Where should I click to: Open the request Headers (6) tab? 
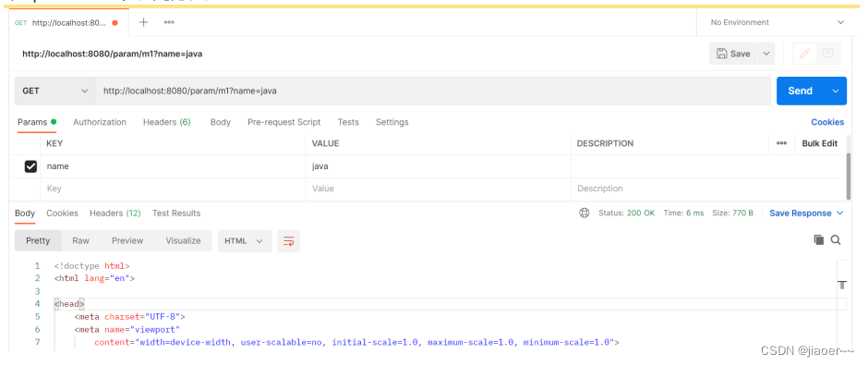pos(166,122)
